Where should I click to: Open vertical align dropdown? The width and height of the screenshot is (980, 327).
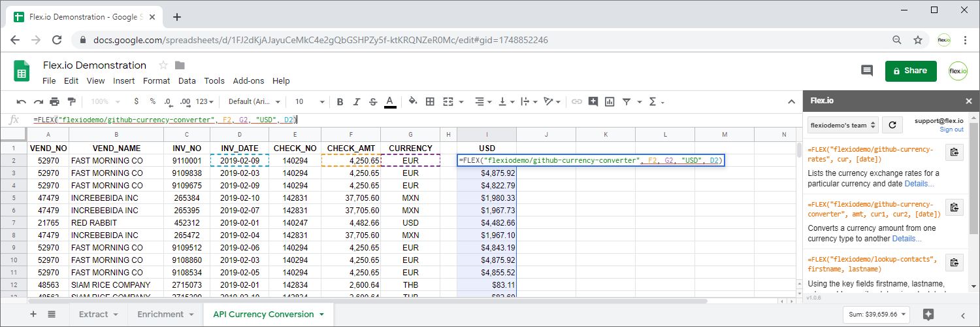tap(506, 101)
